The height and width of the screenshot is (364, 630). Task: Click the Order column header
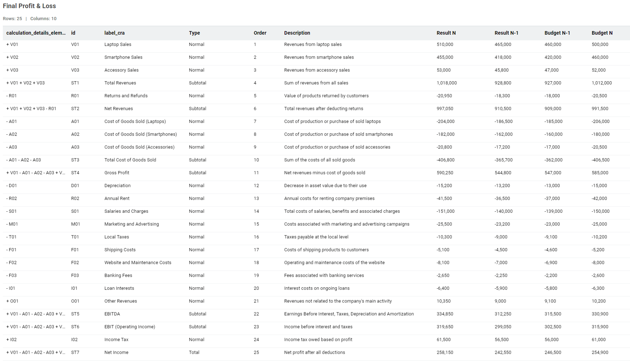point(260,33)
